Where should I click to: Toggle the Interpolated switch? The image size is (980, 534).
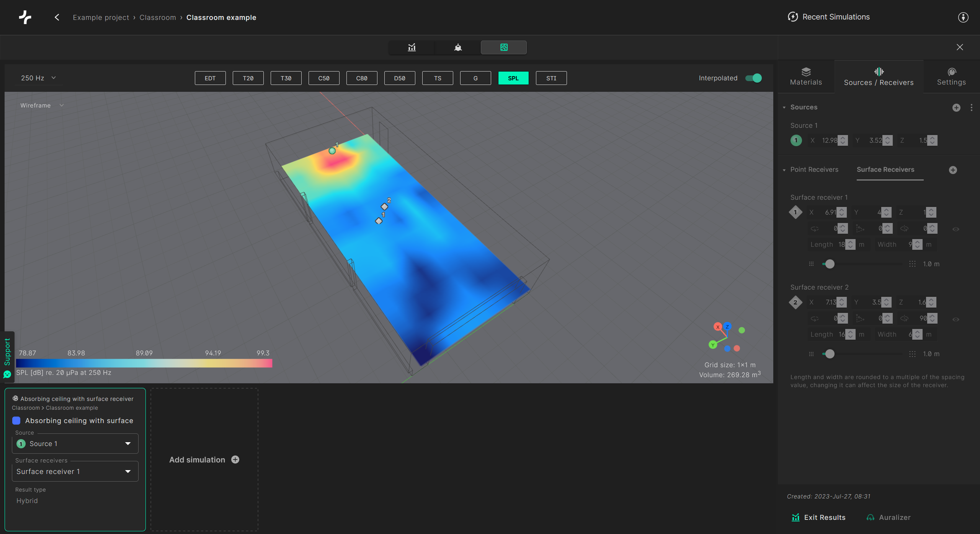coord(753,78)
